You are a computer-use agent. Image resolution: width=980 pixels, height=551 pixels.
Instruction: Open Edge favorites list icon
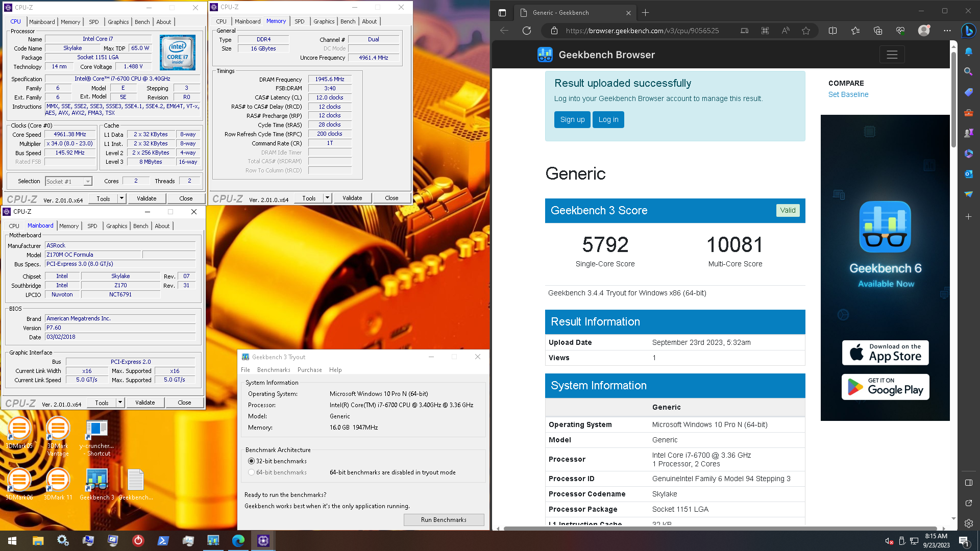click(x=855, y=31)
